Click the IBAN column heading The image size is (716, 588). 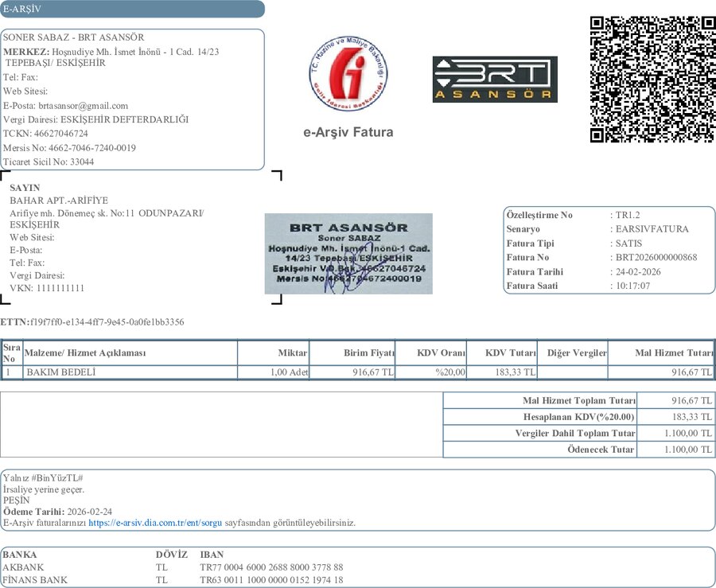[x=212, y=555]
